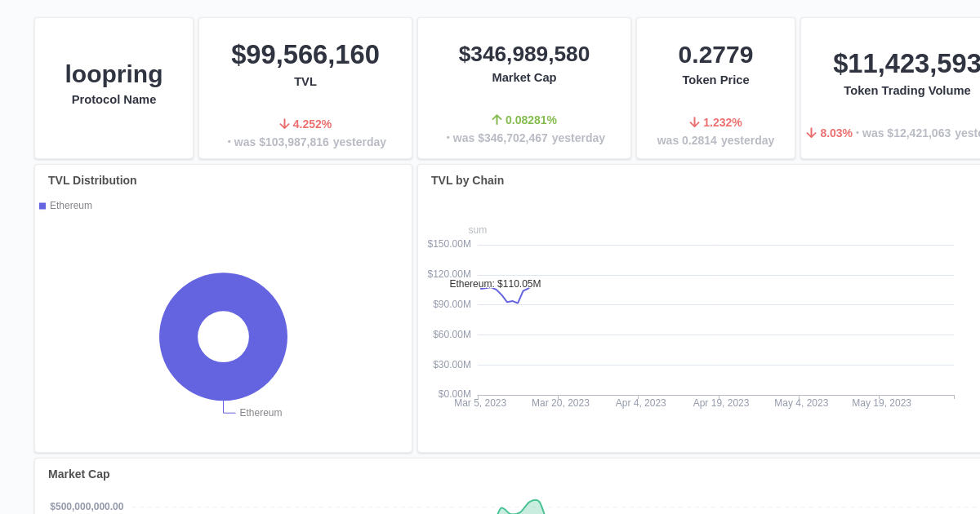Click the red arrow next to Token Price change
Viewport: 980px width, 514px height.
click(694, 122)
